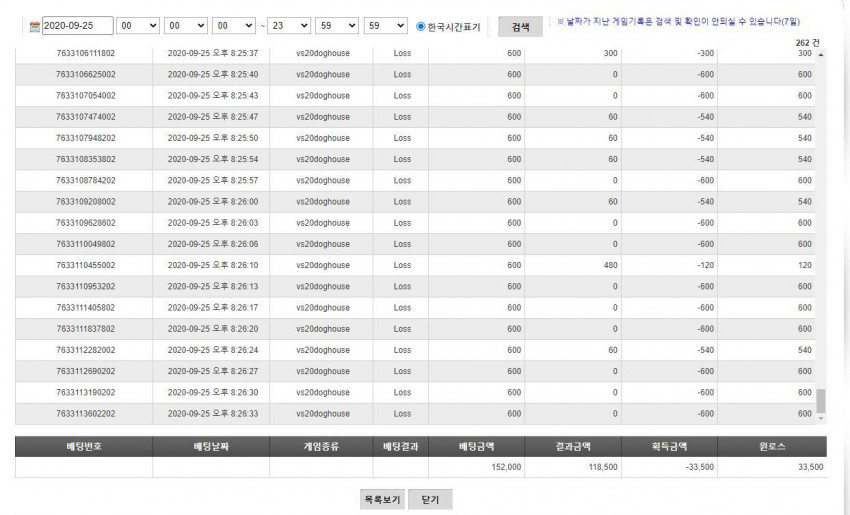Click the 262 건 record count
Viewport: 850px width, 515px height.
[x=808, y=42]
